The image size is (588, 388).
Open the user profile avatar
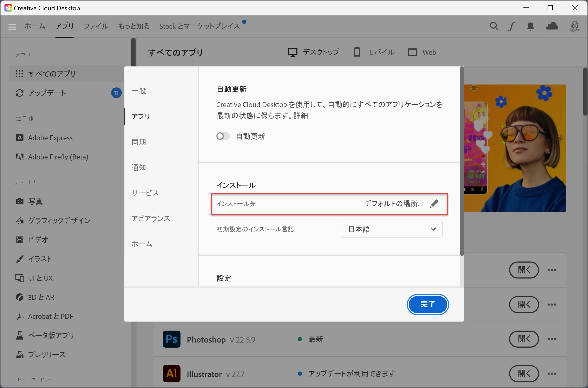(574, 26)
